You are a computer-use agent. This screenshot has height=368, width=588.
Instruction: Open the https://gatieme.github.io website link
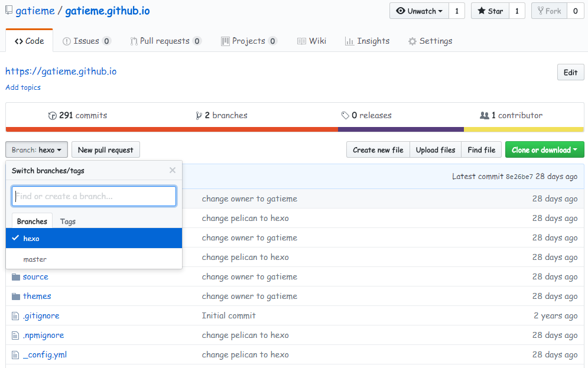click(61, 71)
